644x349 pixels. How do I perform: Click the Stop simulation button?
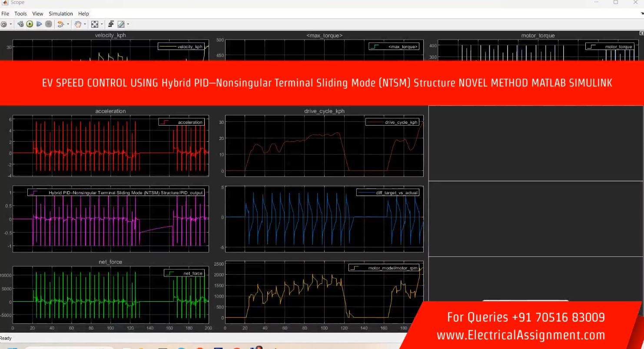48,24
